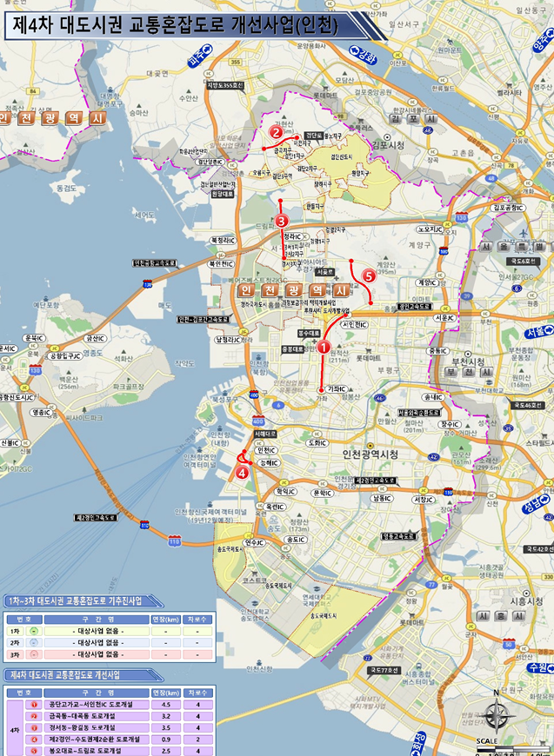Click the 금곡동~대곡동 도로개설 table cell
The height and width of the screenshot is (756, 554).
[x=97, y=716]
